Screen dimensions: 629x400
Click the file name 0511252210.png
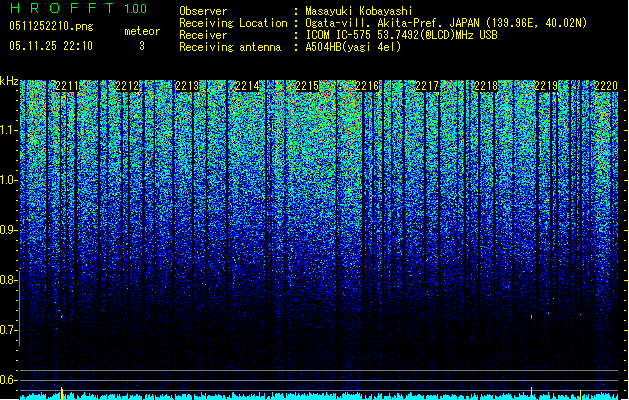(51, 26)
